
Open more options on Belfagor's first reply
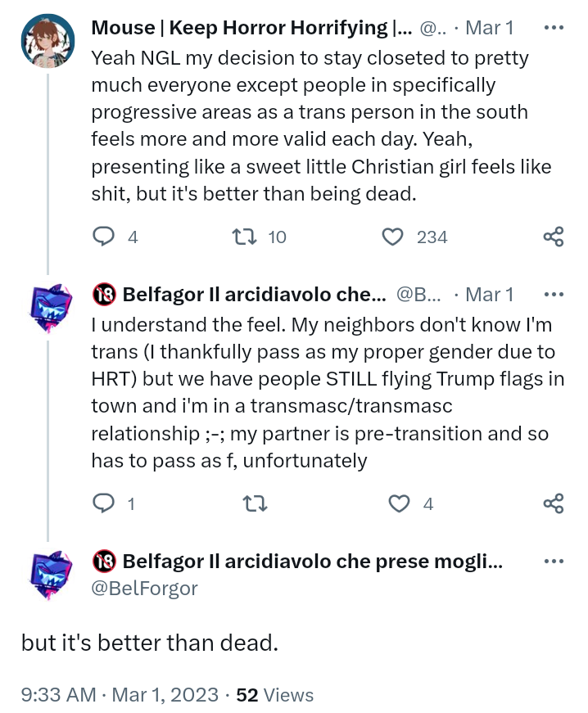coord(554,294)
